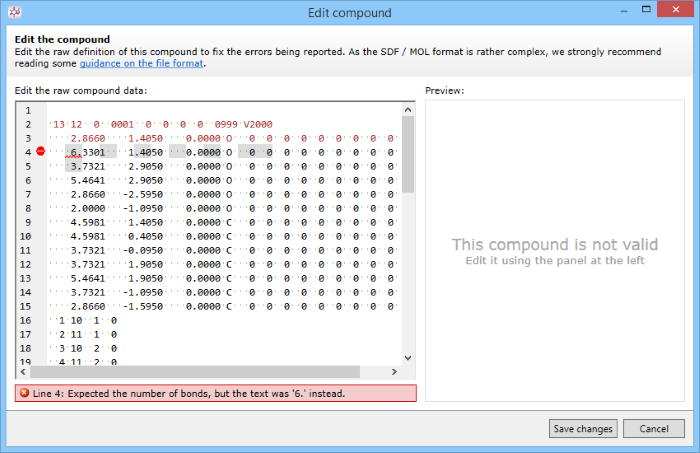Click the '5.4641' value on line 6
The image size is (700, 453).
point(88,180)
